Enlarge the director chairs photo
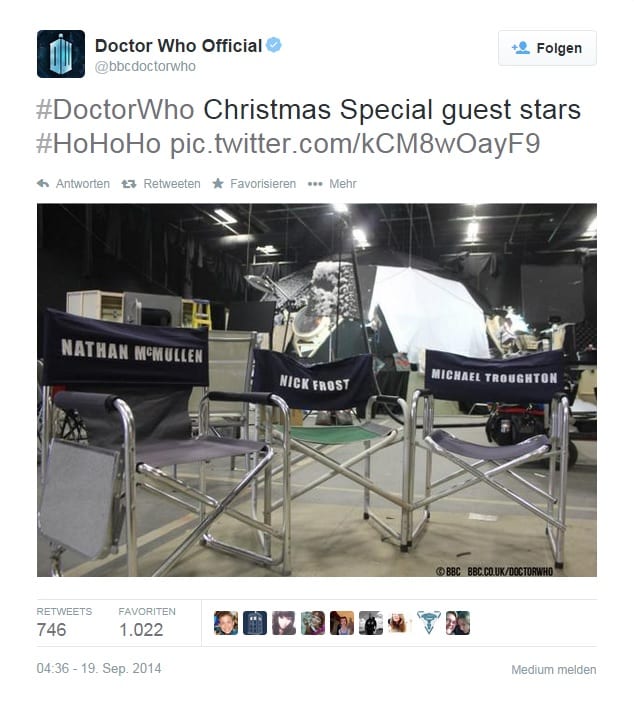 click(x=317, y=390)
